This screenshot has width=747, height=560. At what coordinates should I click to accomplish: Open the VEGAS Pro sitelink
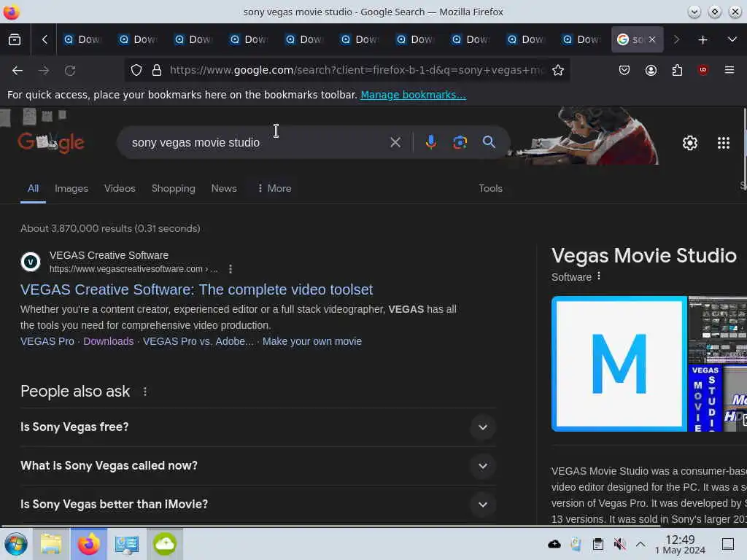pyautogui.click(x=47, y=341)
